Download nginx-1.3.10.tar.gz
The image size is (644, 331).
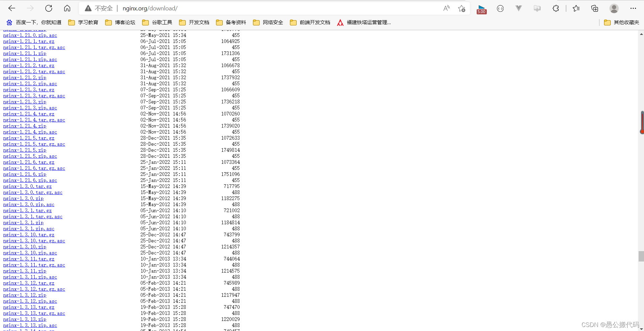tap(29, 235)
